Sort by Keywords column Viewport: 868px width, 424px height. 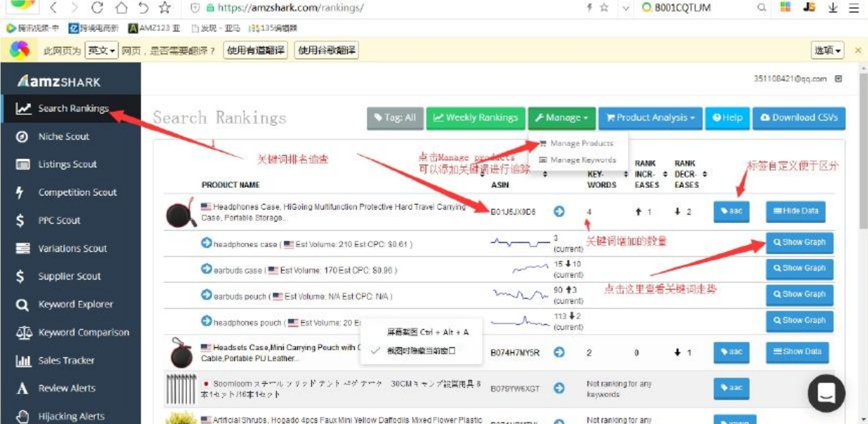coord(626,174)
